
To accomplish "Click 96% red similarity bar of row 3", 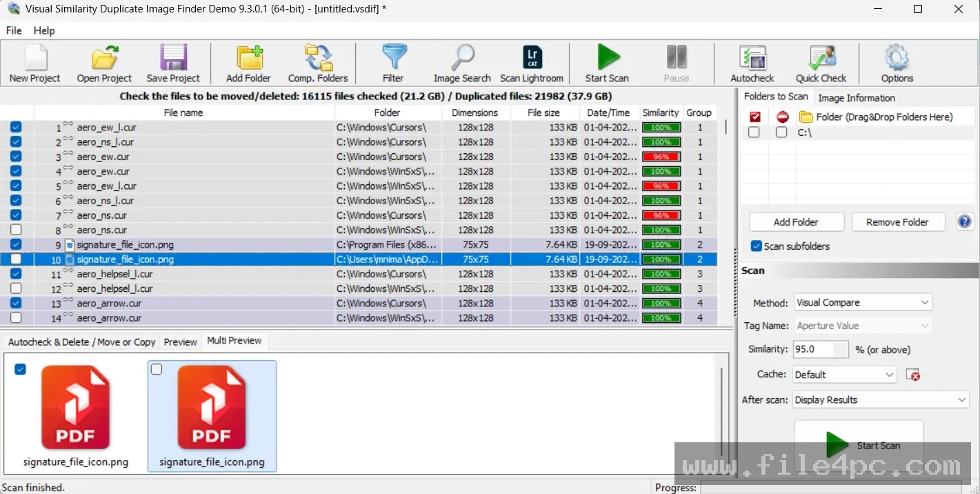I will 661,157.
